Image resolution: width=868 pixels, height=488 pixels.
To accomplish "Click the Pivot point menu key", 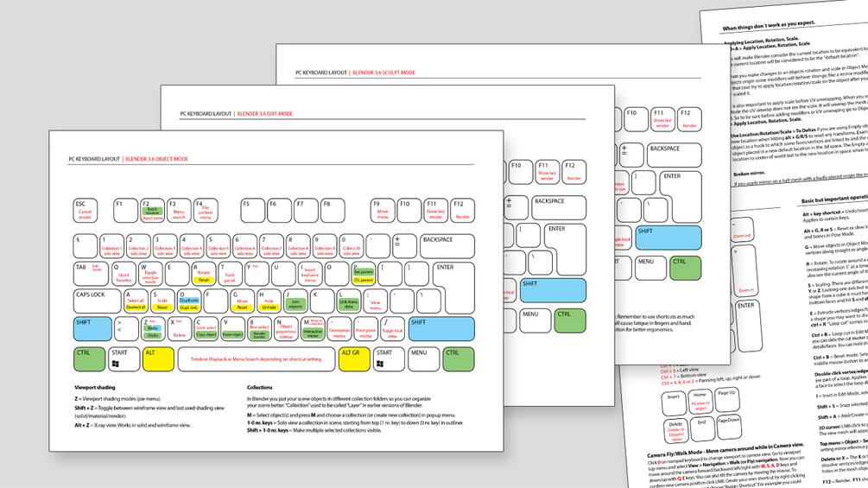I will click(365, 329).
